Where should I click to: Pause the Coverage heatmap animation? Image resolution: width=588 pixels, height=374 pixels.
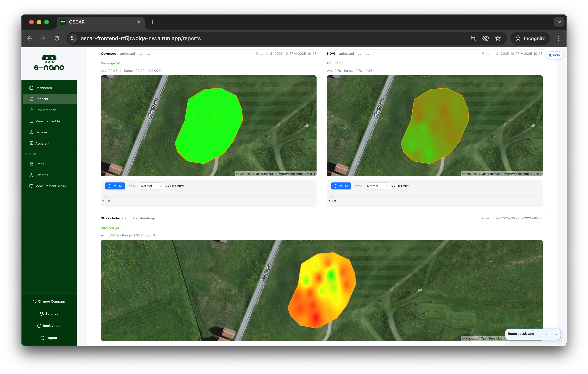pos(115,186)
